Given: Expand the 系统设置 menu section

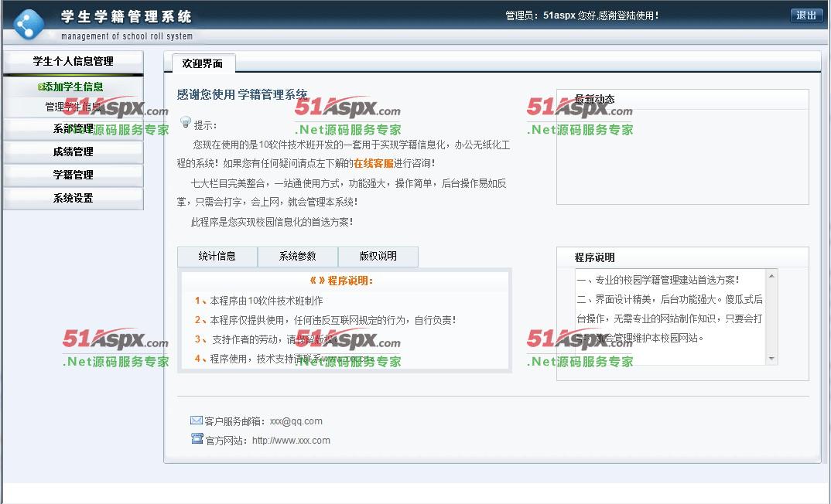Looking at the screenshot, I should 74,198.
